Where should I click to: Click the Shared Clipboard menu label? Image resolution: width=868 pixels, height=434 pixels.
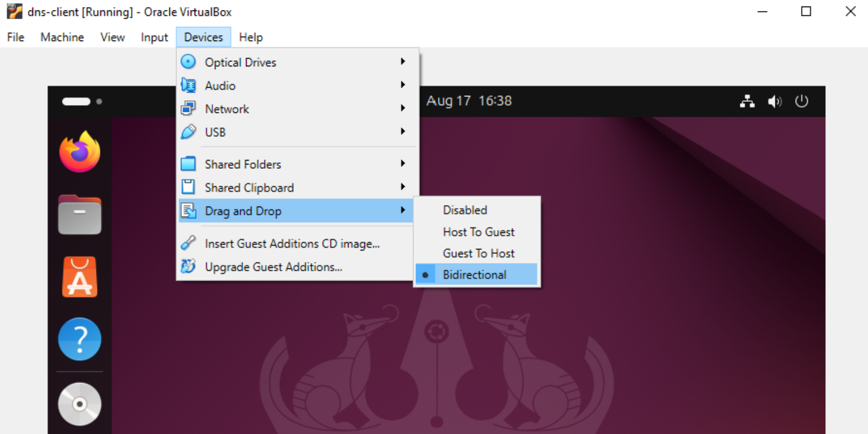(x=249, y=188)
